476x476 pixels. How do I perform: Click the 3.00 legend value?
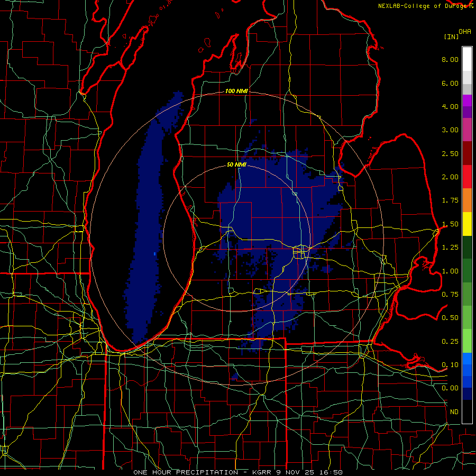[x=450, y=130]
